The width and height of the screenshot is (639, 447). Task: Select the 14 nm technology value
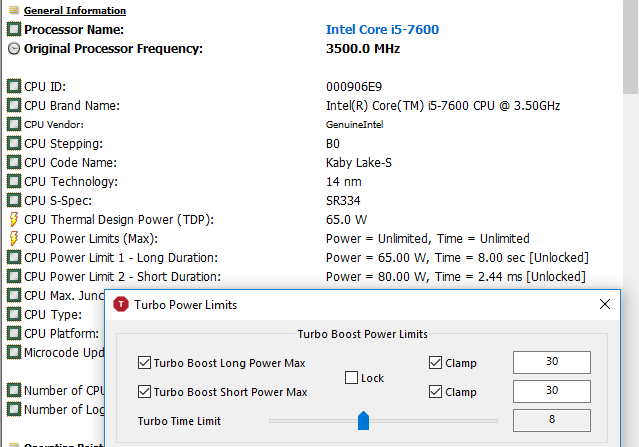344,182
